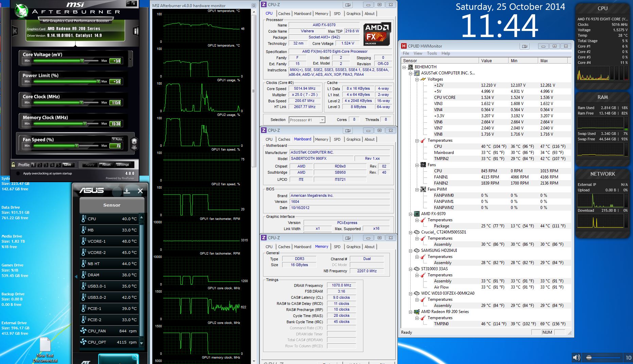Collapse the ASUS panel using the left arrow

pos(76,277)
